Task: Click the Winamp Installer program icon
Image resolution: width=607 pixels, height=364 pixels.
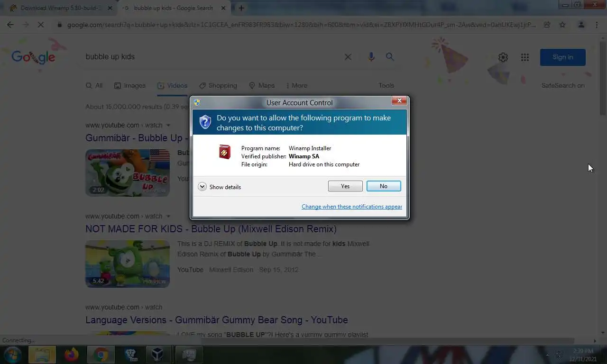Action: point(224,152)
